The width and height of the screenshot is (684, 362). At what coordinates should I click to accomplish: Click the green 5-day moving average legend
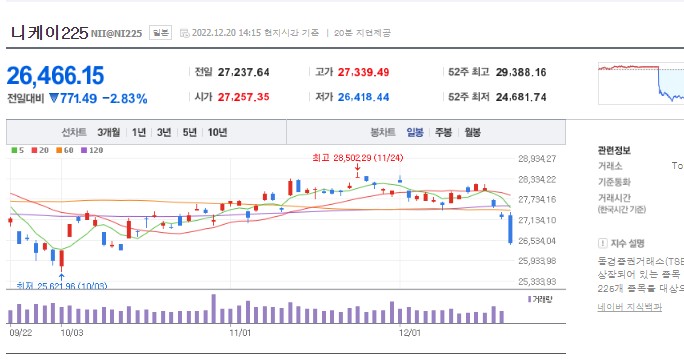pos(18,150)
